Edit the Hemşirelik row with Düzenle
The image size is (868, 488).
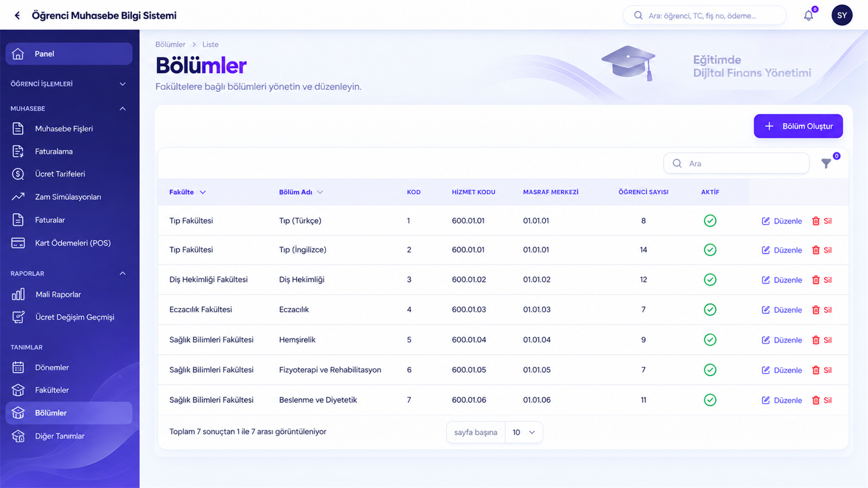(x=782, y=340)
